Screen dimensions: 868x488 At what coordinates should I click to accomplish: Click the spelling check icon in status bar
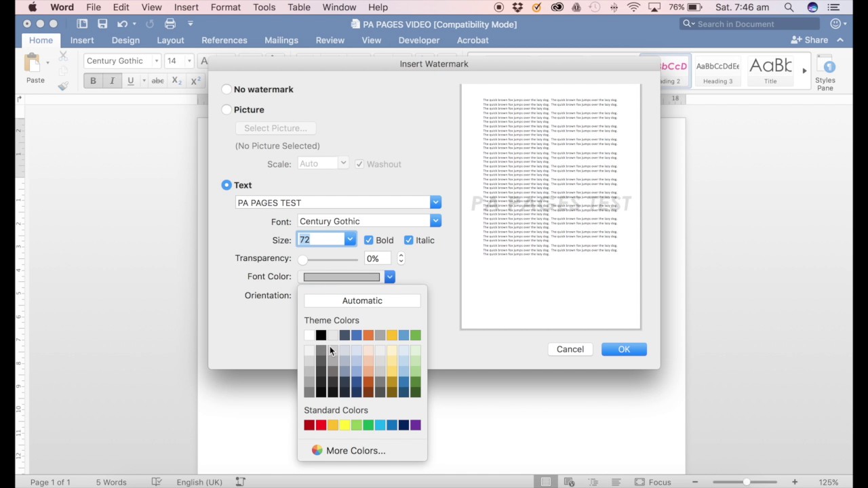pos(157,482)
